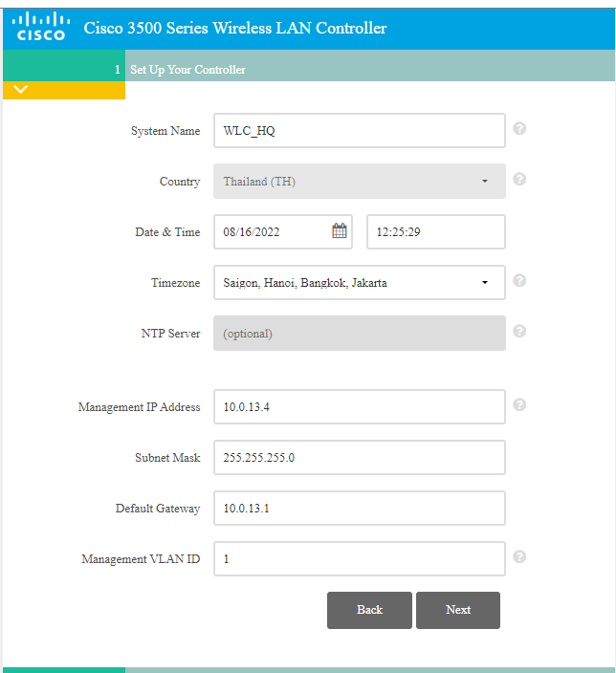Click the Default Gateway input field
Image resolution: width=616 pixels, height=673 pixels.
(359, 508)
